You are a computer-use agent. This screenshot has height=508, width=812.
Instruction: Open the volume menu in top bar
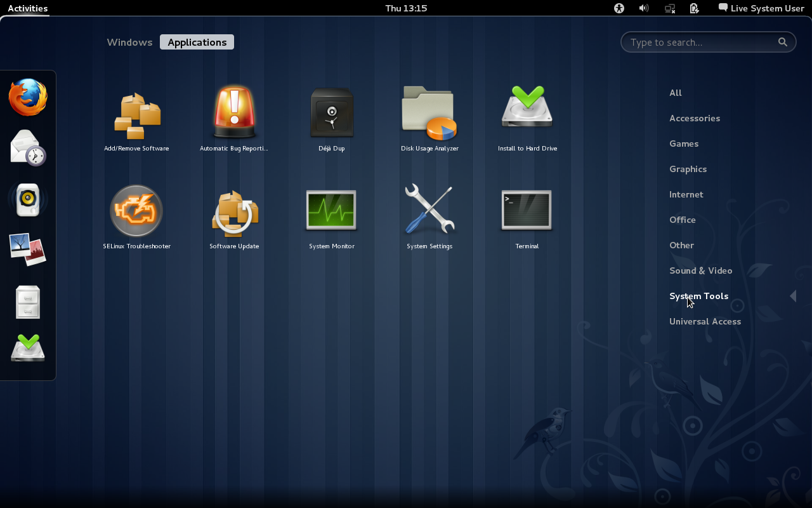click(643, 8)
